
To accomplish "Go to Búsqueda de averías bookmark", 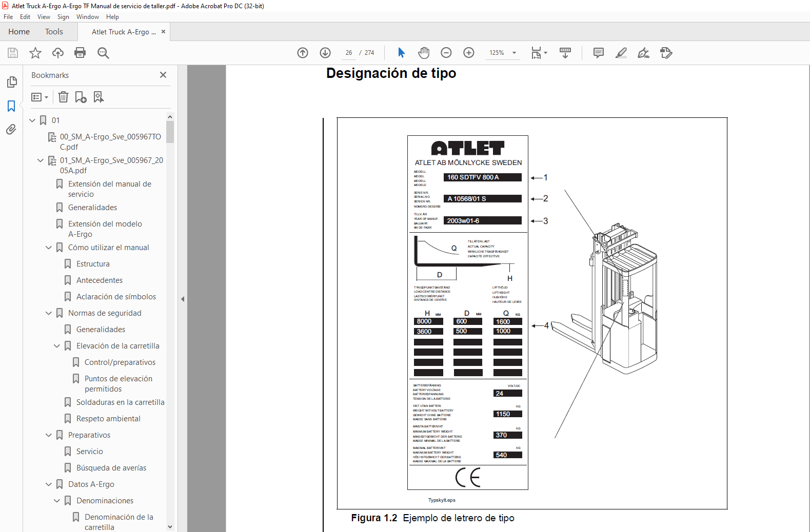I will tap(111, 468).
